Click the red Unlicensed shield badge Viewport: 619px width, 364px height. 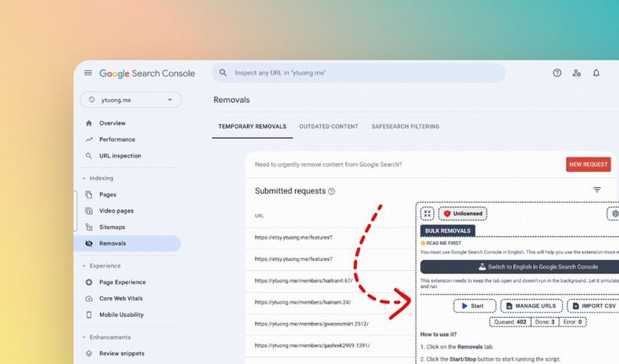(x=463, y=214)
